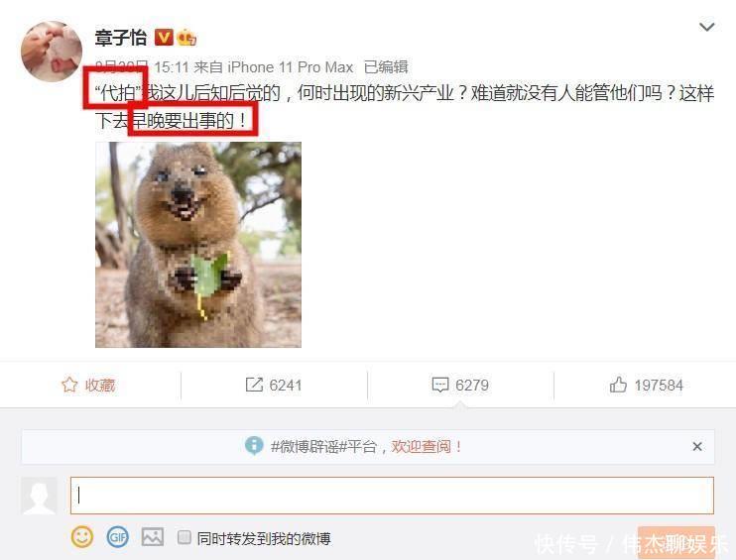
Task: Open the 章子怡 username link
Action: click(x=121, y=38)
